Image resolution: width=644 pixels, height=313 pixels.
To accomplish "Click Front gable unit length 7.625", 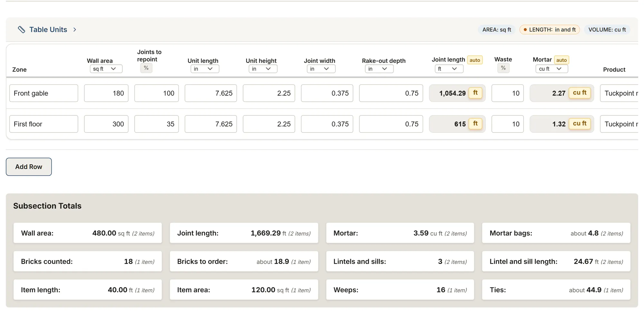I will (211, 93).
